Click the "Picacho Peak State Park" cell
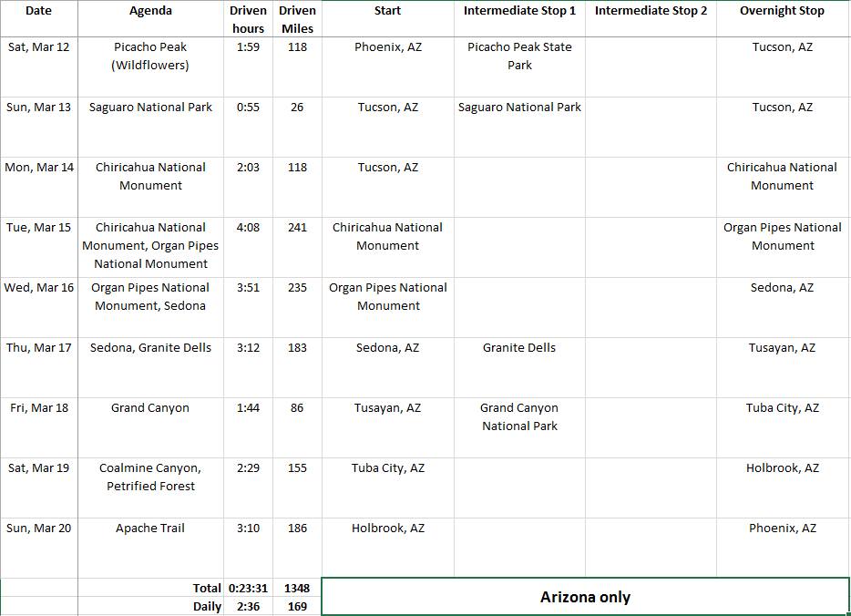851x616 pixels. (519, 56)
